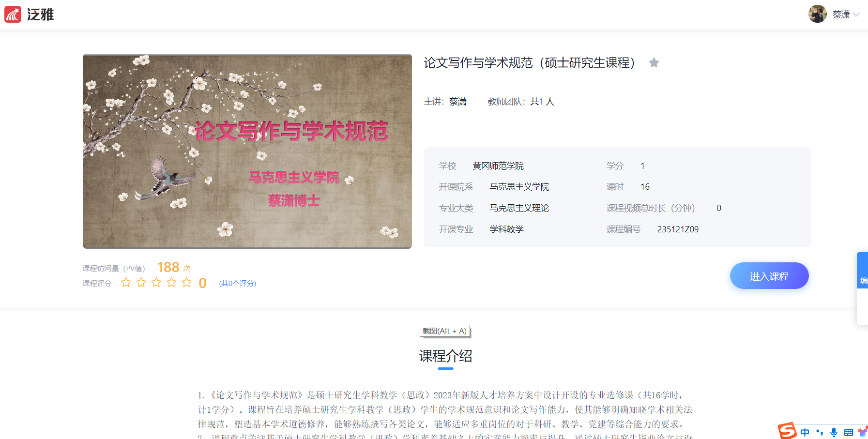
Task: Click the 学分 label
Action: (615, 166)
